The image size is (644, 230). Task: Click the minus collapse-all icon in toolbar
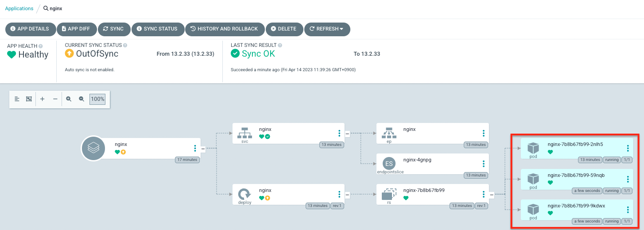click(x=55, y=99)
